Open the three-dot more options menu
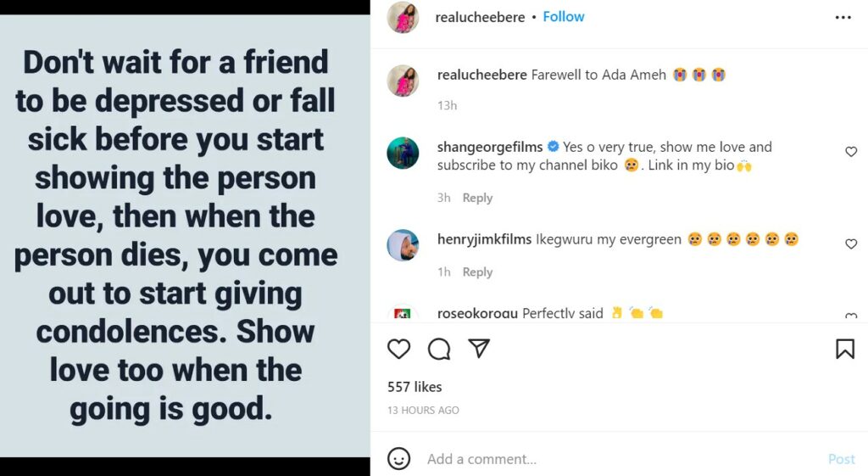The image size is (868, 476). 843,18
